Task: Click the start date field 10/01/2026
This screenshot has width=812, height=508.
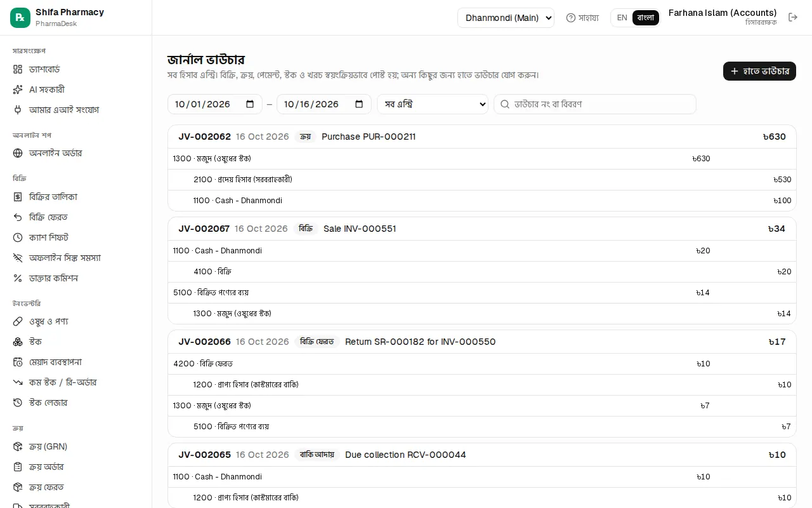Action: pyautogui.click(x=215, y=104)
